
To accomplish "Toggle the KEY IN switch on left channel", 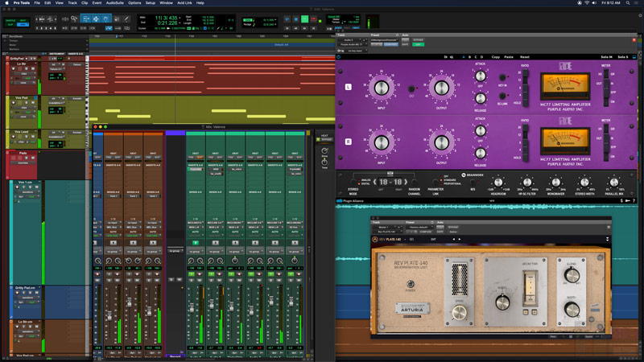I will point(502,77).
